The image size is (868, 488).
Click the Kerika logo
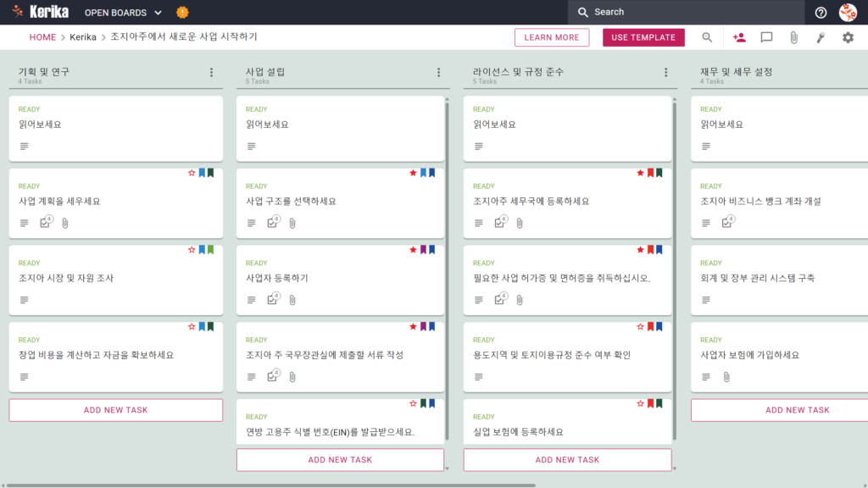[41, 12]
